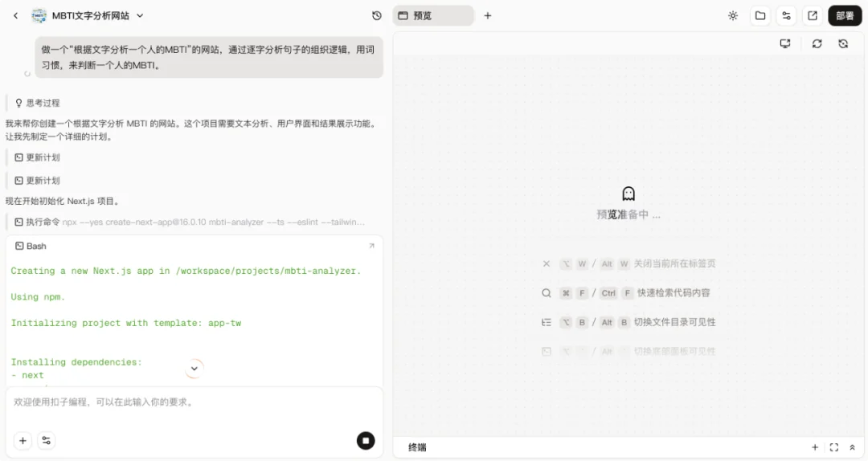Click 关闭当前所在标签页 shortcut hint
Image resolution: width=868 pixels, height=461 pixels.
point(674,263)
